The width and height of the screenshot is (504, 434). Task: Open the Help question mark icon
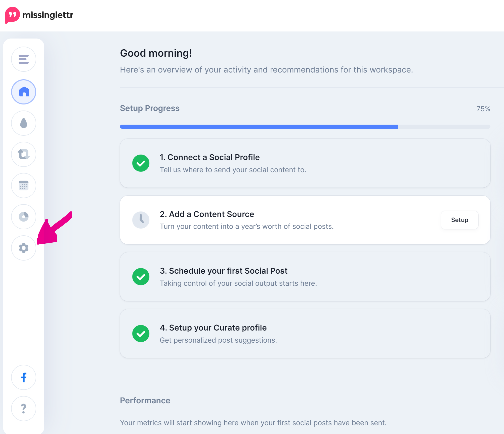coord(24,409)
